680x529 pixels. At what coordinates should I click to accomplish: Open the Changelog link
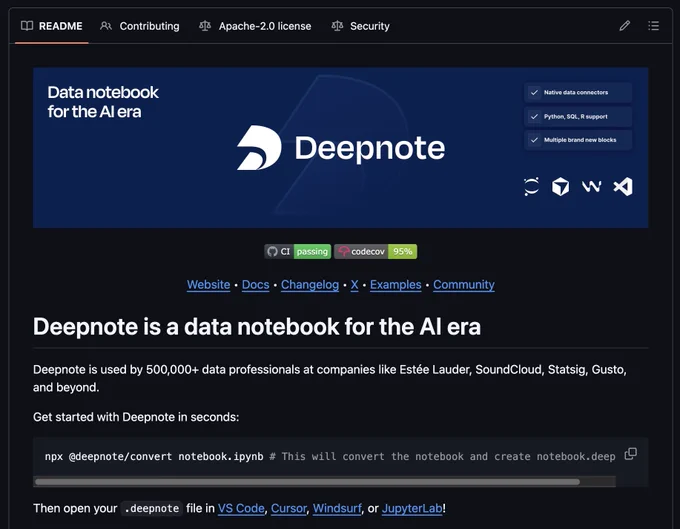(x=310, y=285)
